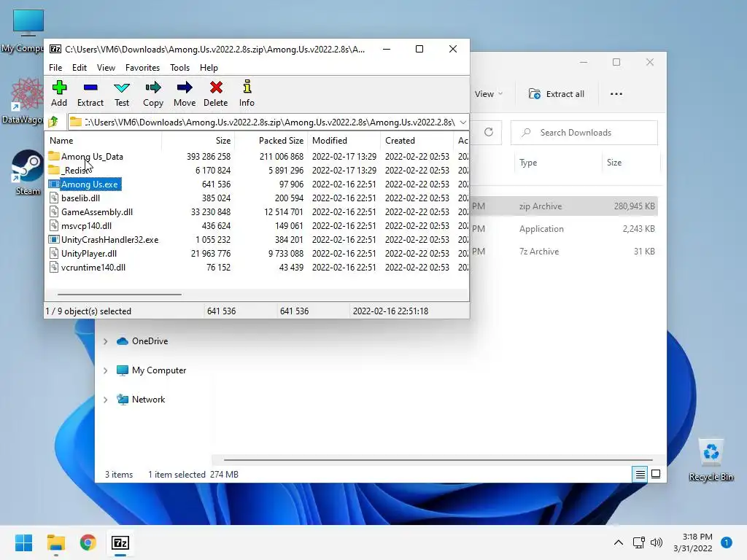
Task: Open the Tools menu
Action: pyautogui.click(x=179, y=68)
